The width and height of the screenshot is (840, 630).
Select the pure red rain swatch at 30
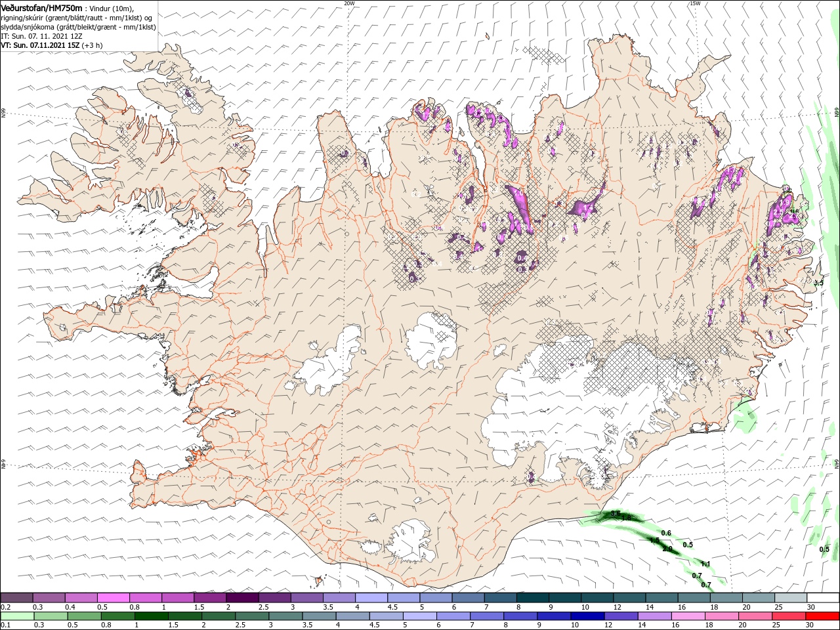[822, 616]
